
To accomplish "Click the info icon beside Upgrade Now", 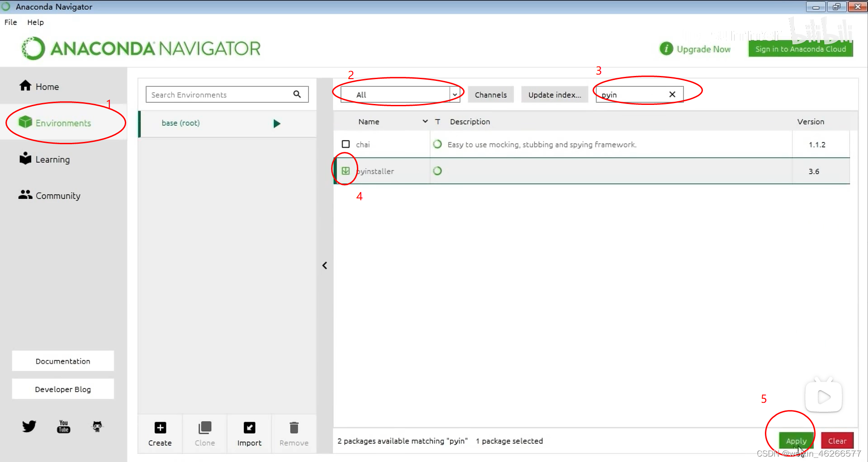I will click(666, 48).
